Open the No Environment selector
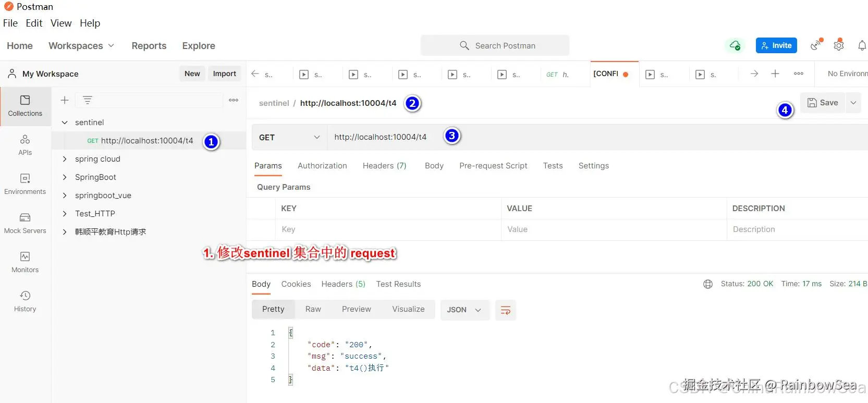This screenshot has height=403, width=868. [847, 74]
